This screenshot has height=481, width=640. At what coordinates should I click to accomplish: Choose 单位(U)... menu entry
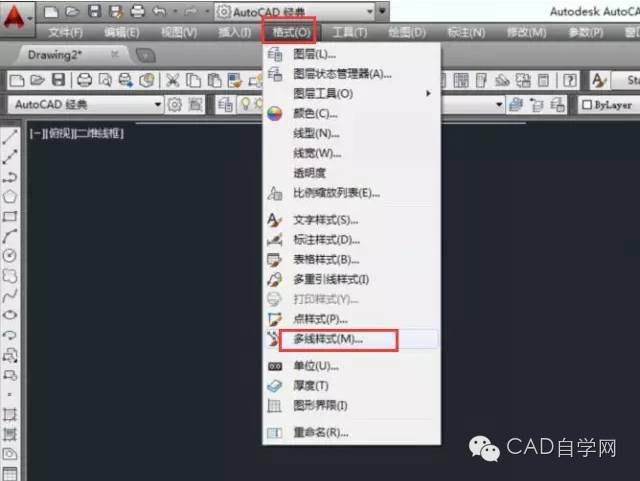coord(351,366)
